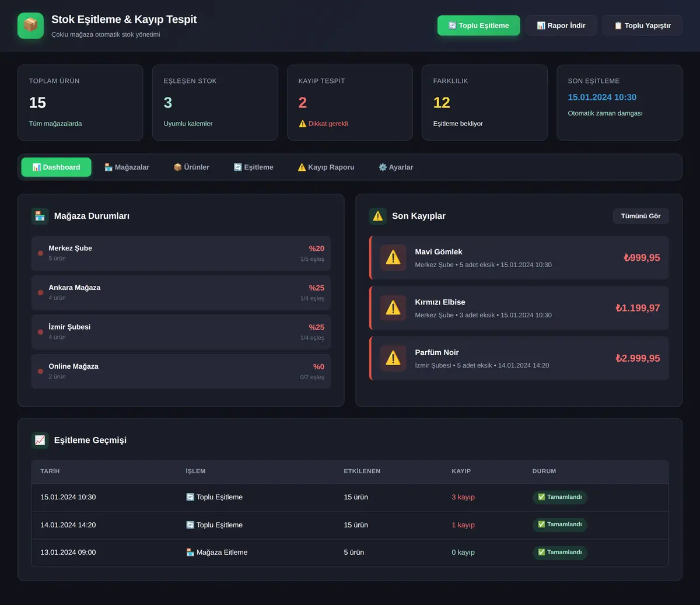
Task: Download report with Rapor İndir
Action: pyautogui.click(x=561, y=26)
